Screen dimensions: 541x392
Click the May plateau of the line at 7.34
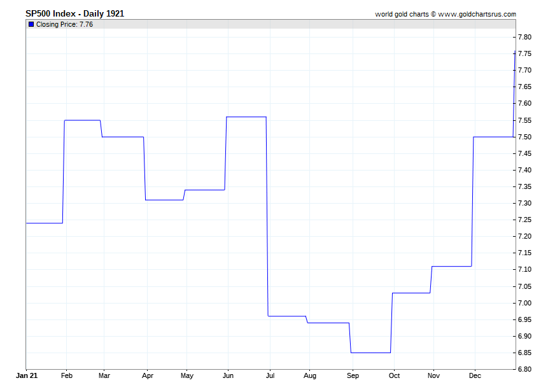tap(205, 190)
